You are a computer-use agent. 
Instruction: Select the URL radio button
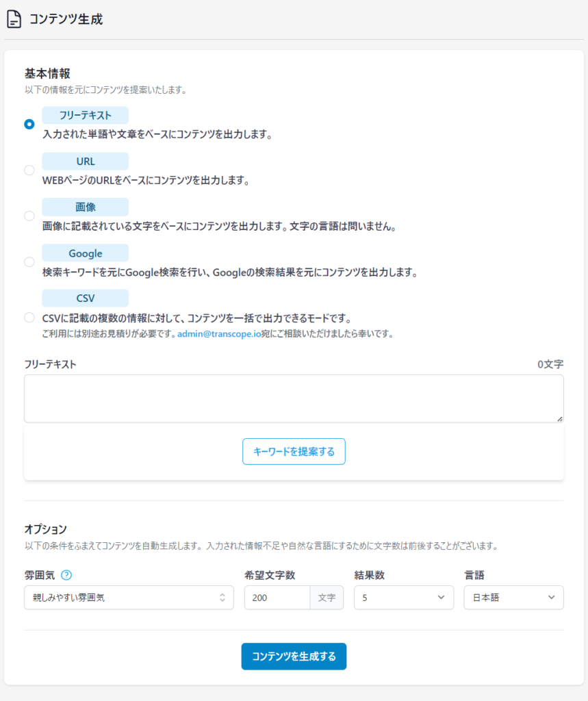click(x=29, y=170)
